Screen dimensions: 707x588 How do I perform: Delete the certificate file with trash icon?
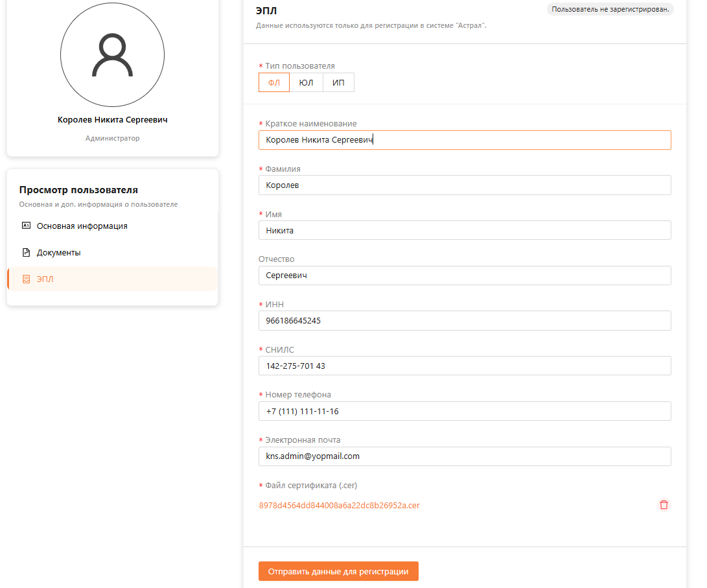click(x=664, y=505)
